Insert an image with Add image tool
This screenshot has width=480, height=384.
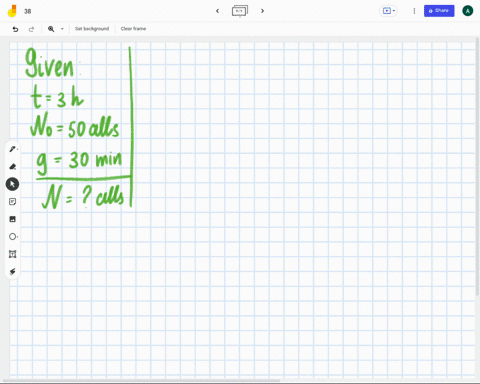[x=13, y=219]
